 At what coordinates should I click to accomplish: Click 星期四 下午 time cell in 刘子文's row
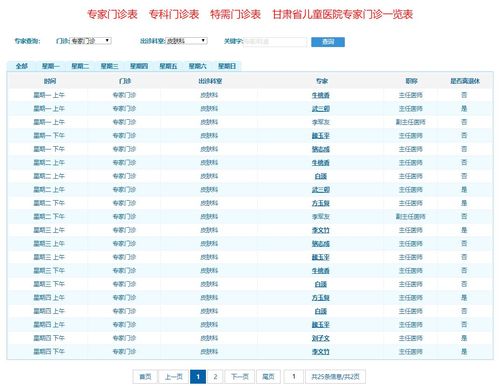point(49,338)
